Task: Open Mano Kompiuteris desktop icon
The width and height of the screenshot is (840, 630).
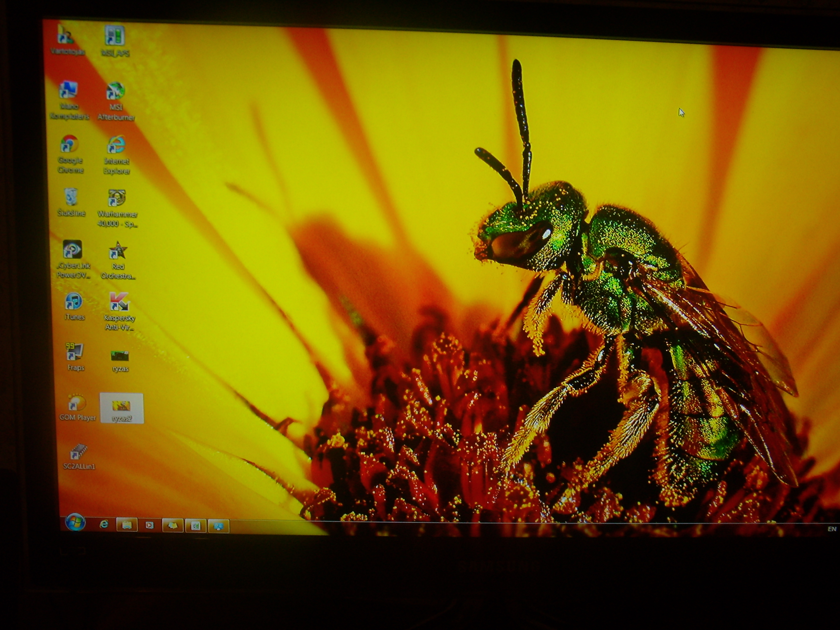Action: [69, 101]
